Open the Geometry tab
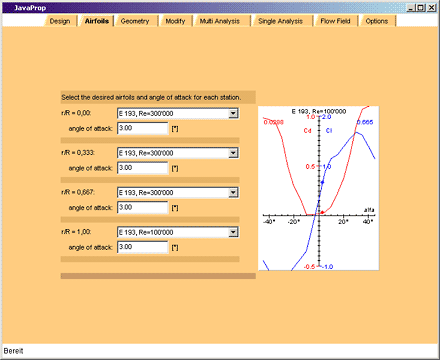This screenshot has height=360, width=440. 135,21
